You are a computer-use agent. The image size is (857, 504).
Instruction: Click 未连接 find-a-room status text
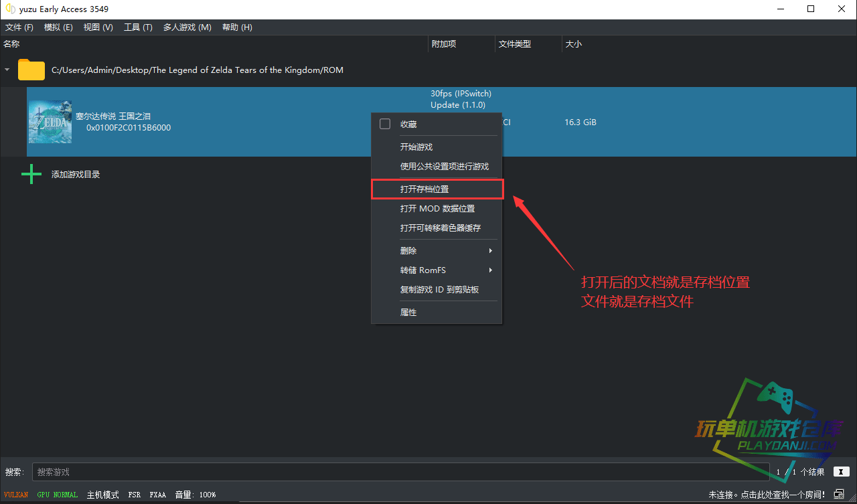pos(767,495)
